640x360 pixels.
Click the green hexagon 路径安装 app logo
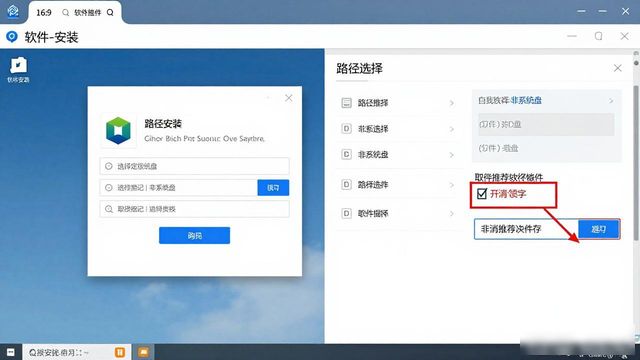pyautogui.click(x=118, y=131)
